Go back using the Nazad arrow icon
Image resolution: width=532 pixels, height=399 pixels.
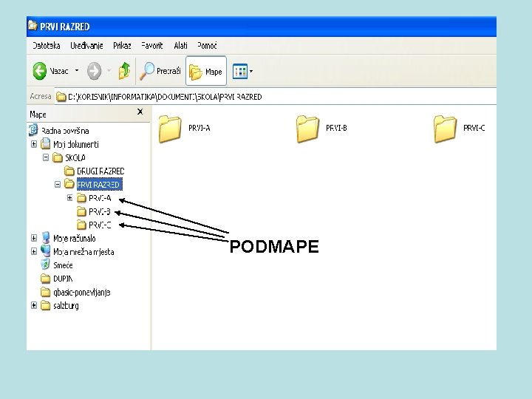[40, 71]
